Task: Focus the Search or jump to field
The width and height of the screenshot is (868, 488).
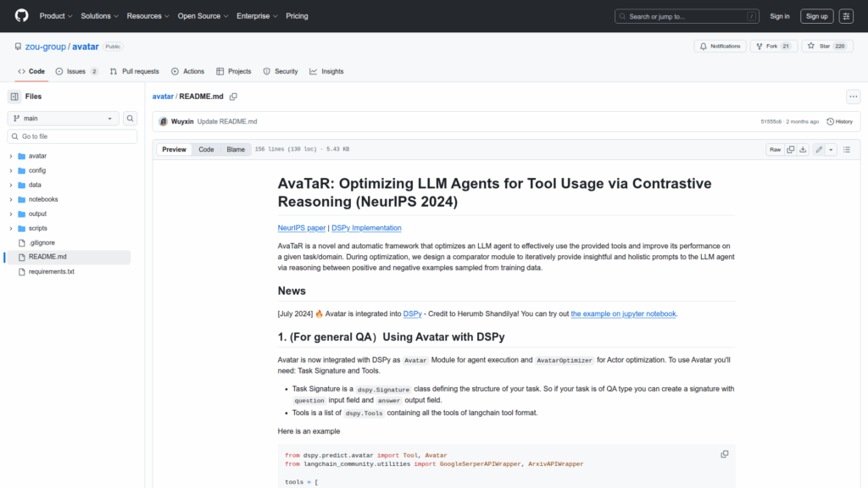Action: click(x=687, y=16)
